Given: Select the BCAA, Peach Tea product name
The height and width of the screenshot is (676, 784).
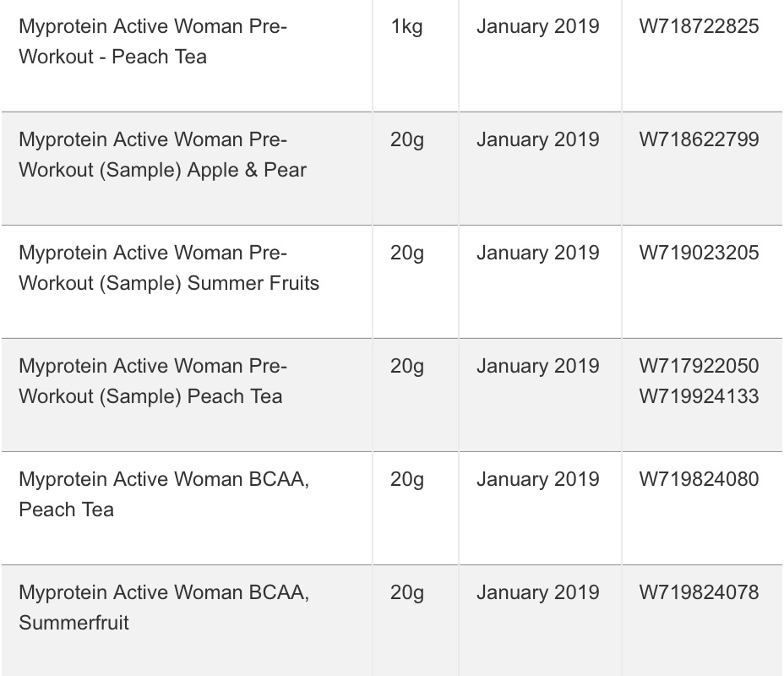Looking at the screenshot, I should [x=164, y=494].
